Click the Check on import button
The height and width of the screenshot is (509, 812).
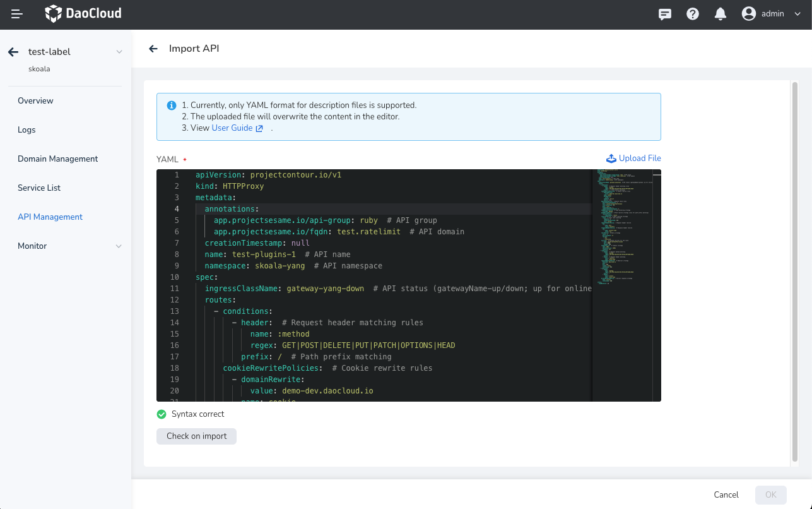(196, 436)
